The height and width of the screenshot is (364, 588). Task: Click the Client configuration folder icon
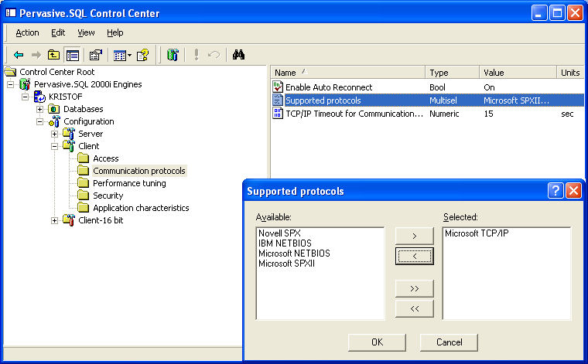click(69, 145)
